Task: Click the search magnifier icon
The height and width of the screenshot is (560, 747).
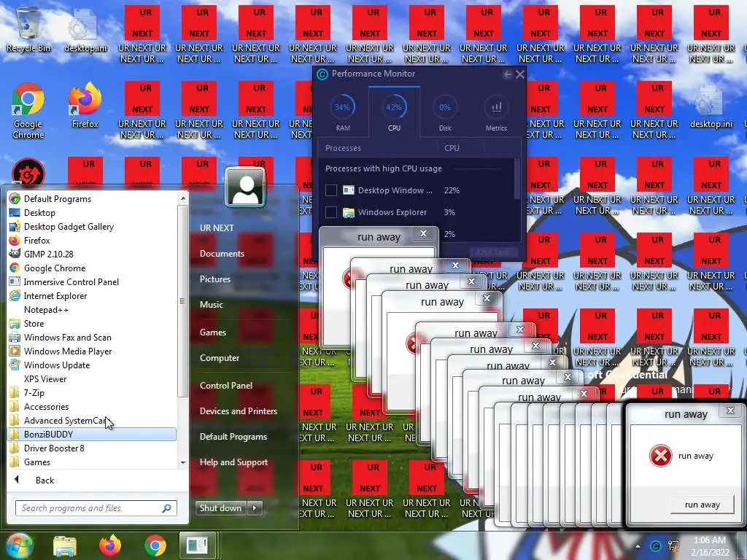Action: [x=167, y=508]
